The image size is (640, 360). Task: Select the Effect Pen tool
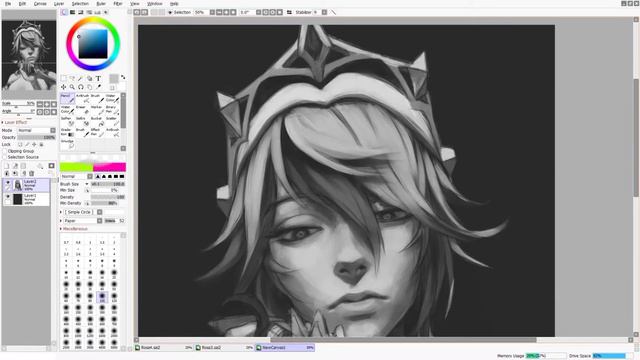[97, 132]
